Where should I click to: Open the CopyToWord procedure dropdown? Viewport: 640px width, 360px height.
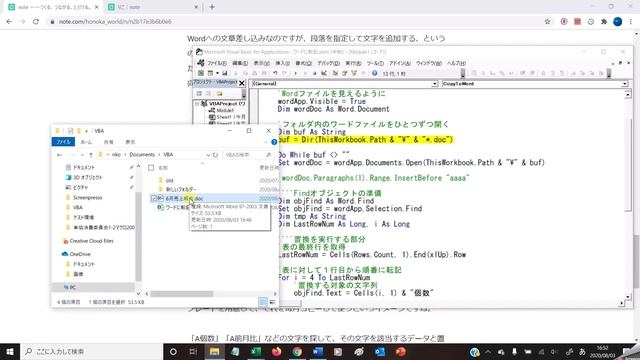coord(625,84)
